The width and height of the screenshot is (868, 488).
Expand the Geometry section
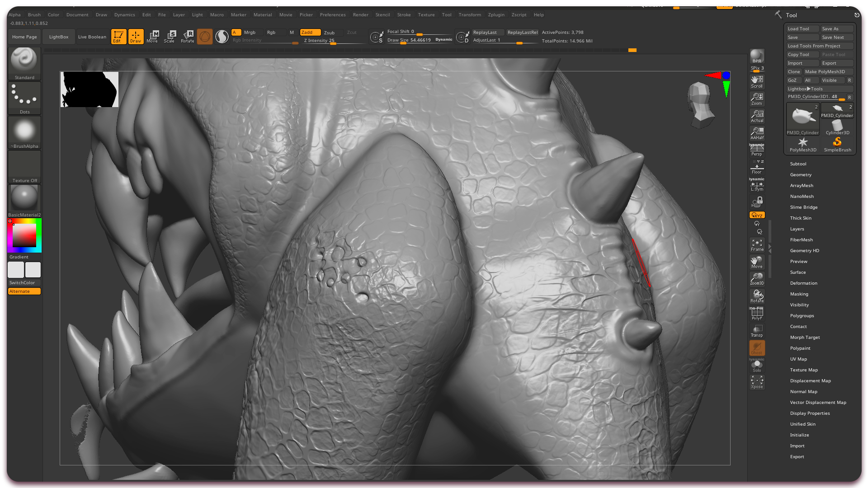coord(801,175)
